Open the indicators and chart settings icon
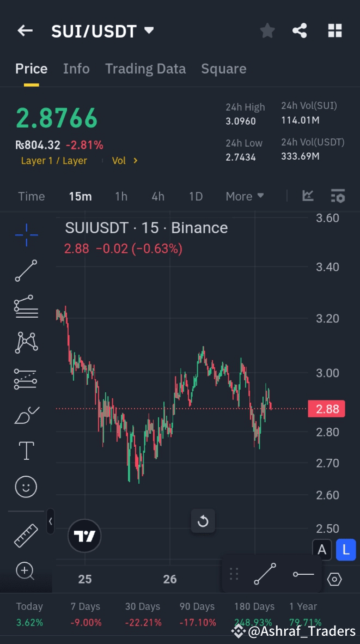The image size is (360, 644). (x=338, y=196)
